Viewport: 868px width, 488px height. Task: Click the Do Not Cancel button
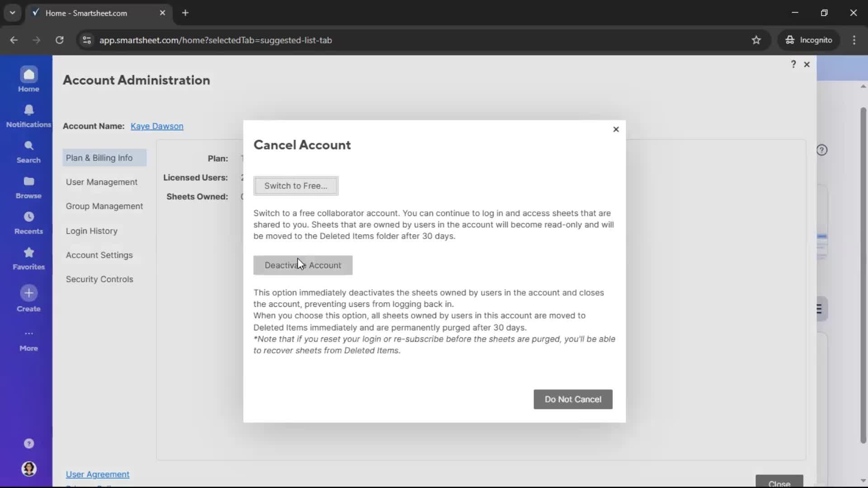coord(573,399)
